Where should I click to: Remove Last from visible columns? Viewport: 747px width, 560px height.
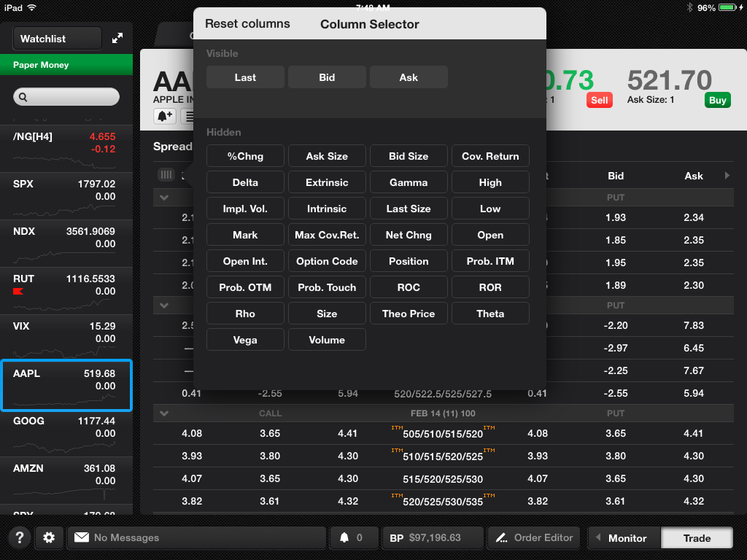click(x=245, y=77)
